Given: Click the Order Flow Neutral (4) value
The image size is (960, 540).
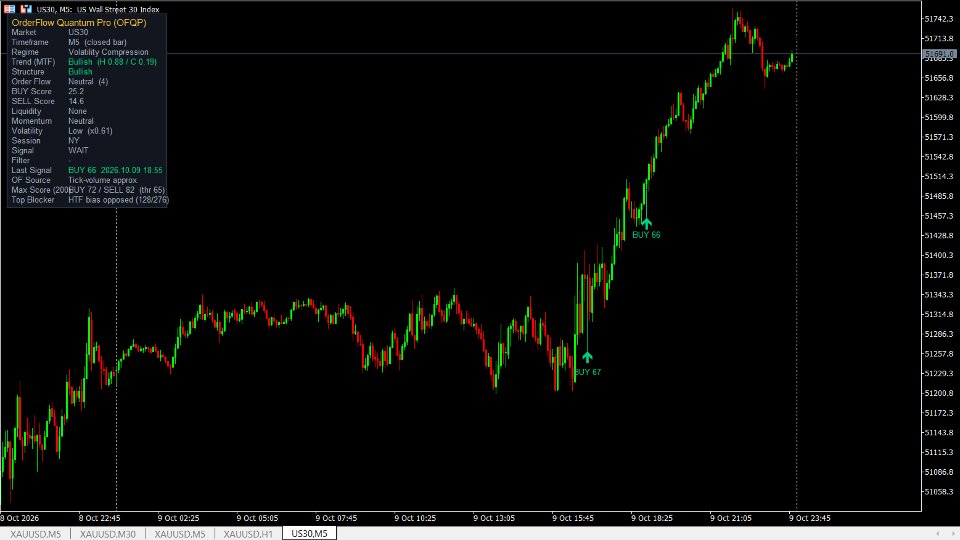Looking at the screenshot, I should click(x=88, y=81).
